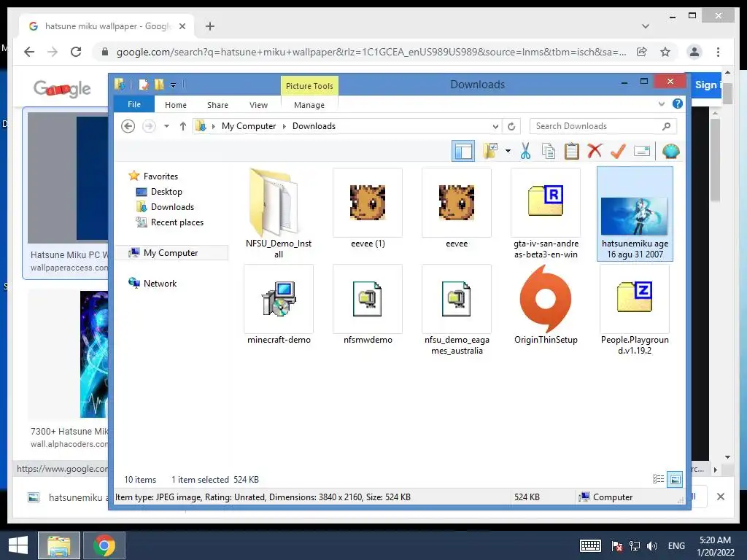747x560 pixels.
Task: Open the NFSU_Demo_Install folder
Action: (279, 214)
